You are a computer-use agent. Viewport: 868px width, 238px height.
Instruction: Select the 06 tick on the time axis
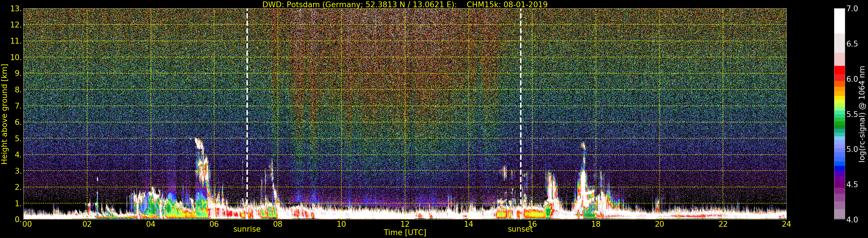[x=214, y=224]
